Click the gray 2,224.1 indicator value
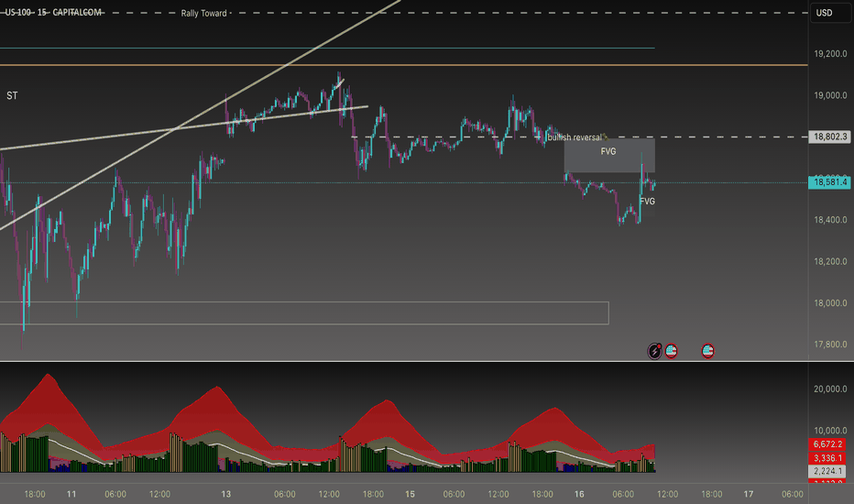854x504 pixels. pyautogui.click(x=827, y=471)
